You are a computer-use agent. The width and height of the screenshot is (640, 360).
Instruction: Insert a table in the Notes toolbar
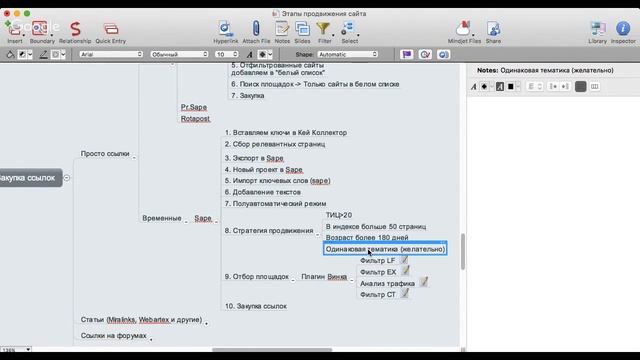pos(595,87)
